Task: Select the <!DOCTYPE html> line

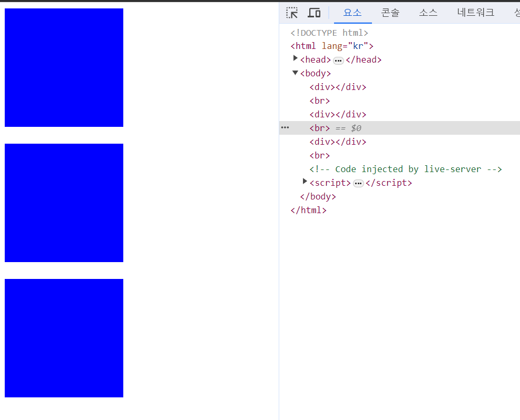Action: (x=329, y=33)
